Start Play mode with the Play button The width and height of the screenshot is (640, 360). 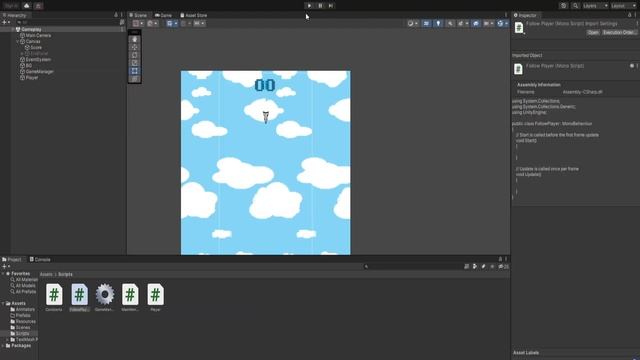tap(309, 6)
